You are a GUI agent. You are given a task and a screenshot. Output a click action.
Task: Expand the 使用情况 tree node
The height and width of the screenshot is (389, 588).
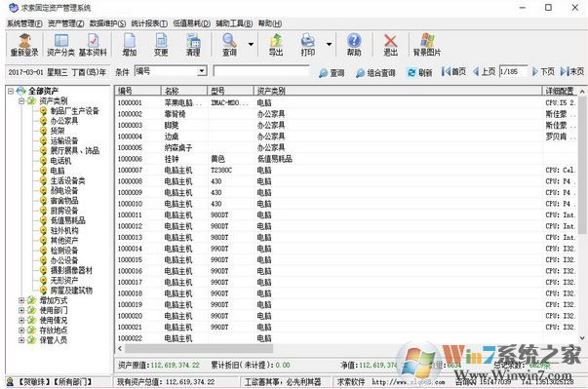[21, 321]
